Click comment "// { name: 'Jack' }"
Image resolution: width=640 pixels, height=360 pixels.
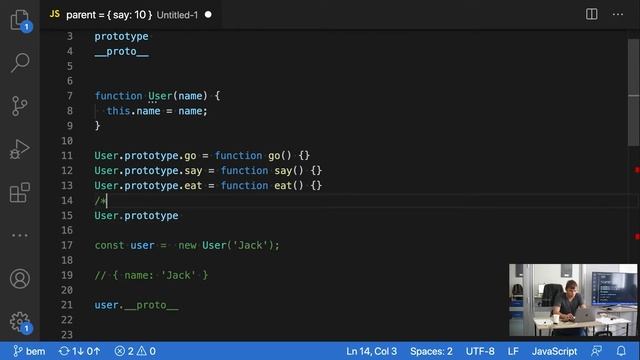pos(151,275)
